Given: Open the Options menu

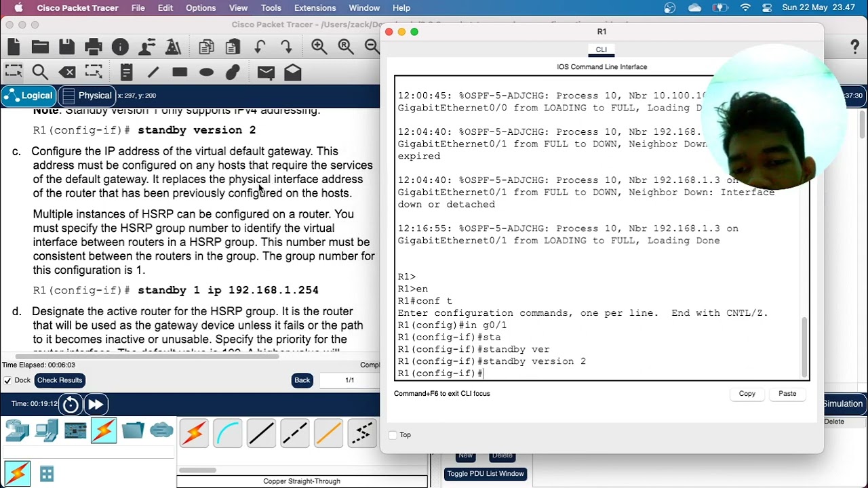Looking at the screenshot, I should click(201, 7).
